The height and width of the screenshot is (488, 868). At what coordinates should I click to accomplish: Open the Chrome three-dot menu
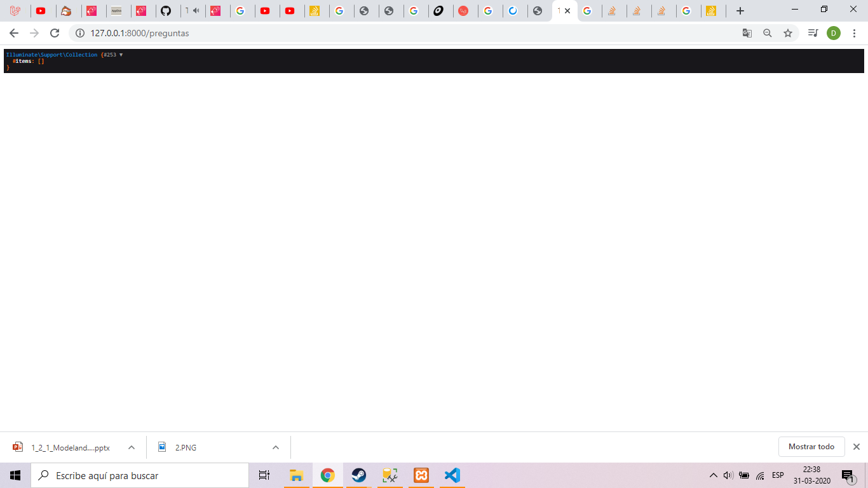(x=855, y=33)
